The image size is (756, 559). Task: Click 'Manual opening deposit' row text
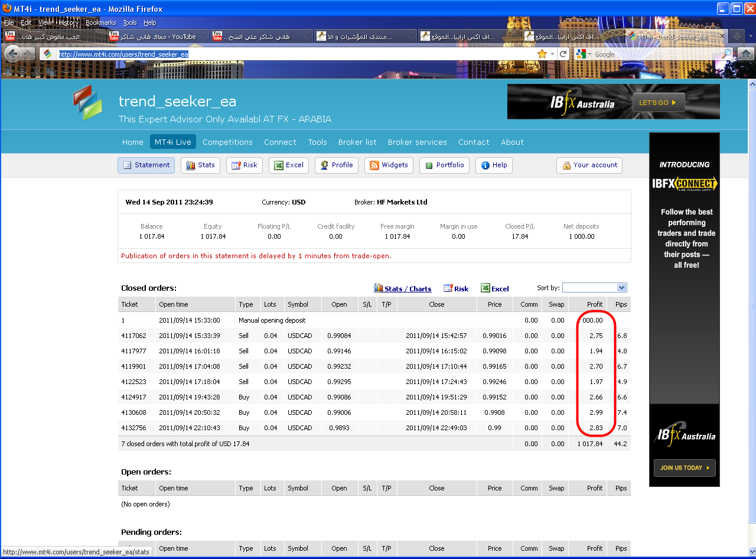pos(272,320)
